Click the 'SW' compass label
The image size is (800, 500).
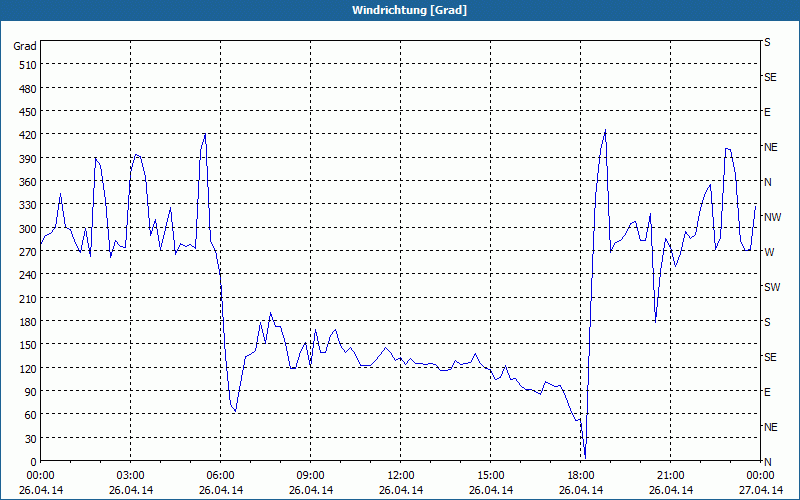click(x=772, y=287)
